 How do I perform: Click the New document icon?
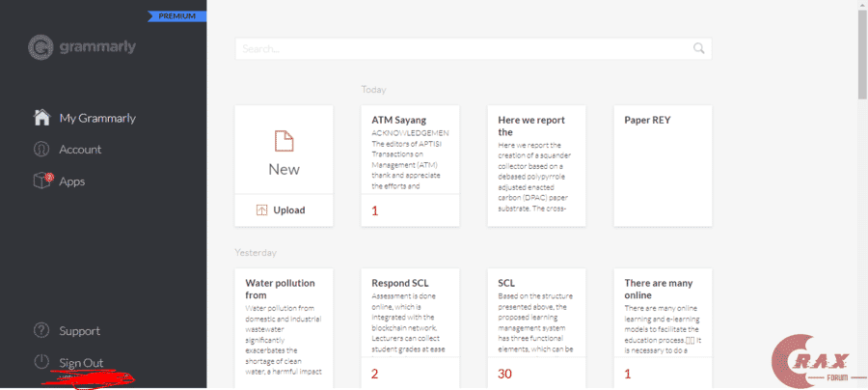[284, 142]
